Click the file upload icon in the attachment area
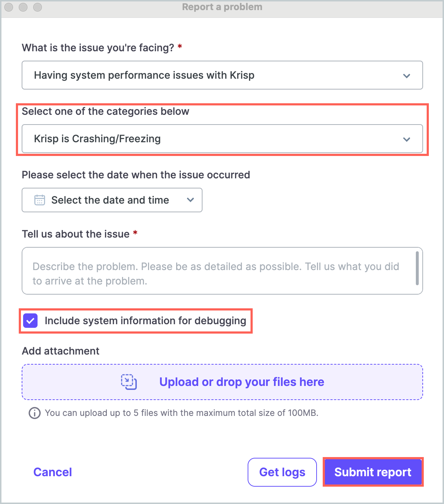Image resolution: width=444 pixels, height=504 pixels. 129,382
